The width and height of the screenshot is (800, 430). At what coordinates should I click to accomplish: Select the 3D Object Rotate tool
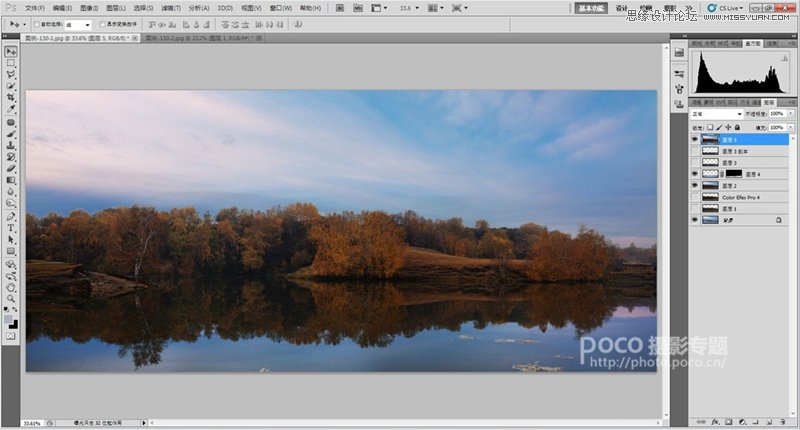(11, 264)
